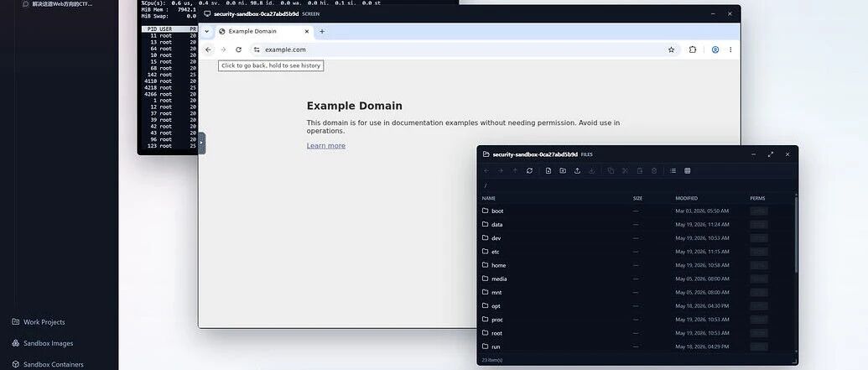The height and width of the screenshot is (370, 868).
Task: Click the example.com address bar
Action: (x=464, y=50)
